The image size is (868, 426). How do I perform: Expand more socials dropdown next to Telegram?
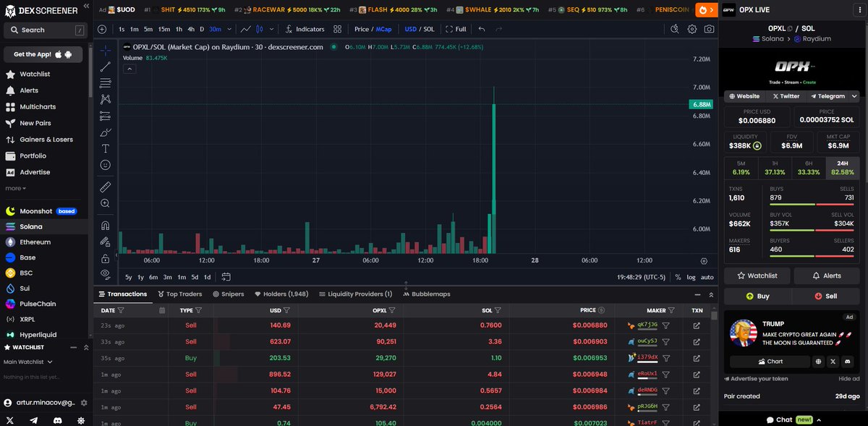854,96
